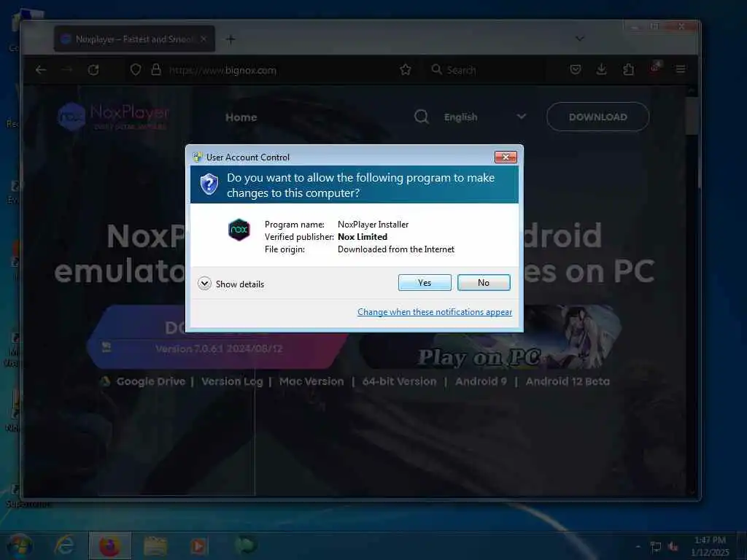Image resolution: width=747 pixels, height=560 pixels.
Task: Launch Internet Explorer from the taskbar
Action: 64,545
